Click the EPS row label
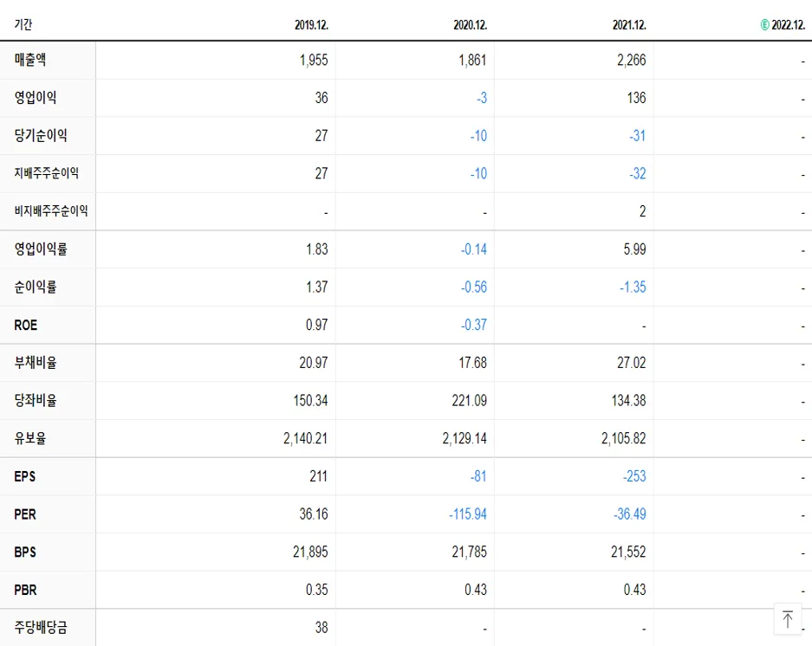The height and width of the screenshot is (646, 812). point(24,476)
